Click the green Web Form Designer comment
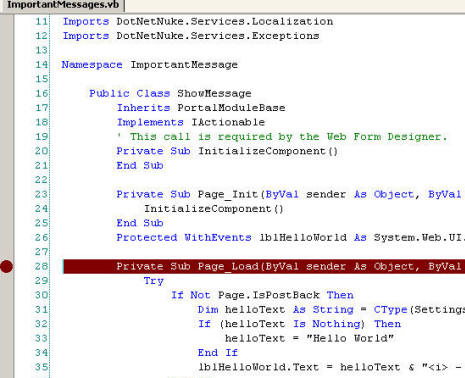465x378 pixels. coord(282,137)
